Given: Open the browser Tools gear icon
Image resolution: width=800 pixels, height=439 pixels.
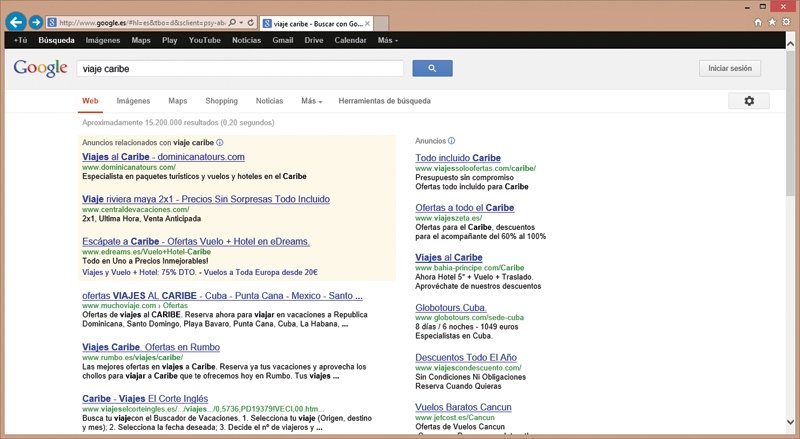Looking at the screenshot, I should point(786,22).
